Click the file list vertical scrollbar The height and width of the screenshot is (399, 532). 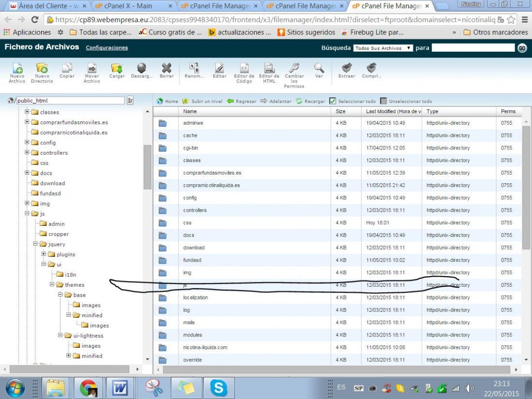click(x=526, y=187)
